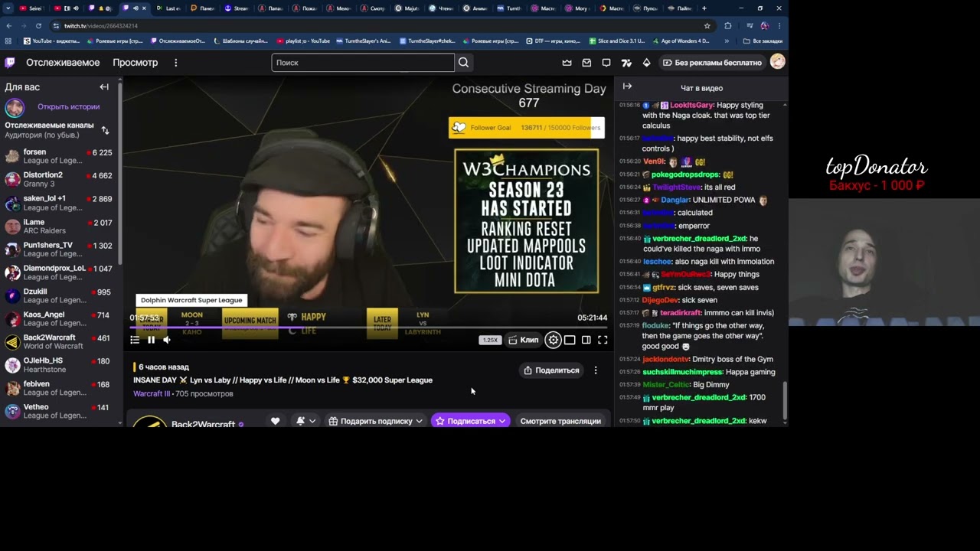
Task: Focus the Поиск search field
Action: 363,63
